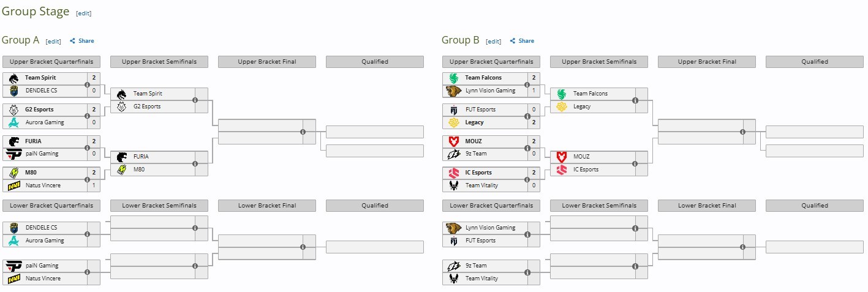Click the Legacy logo in upper semifinals
Screen dimensions: 868x292
coord(561,107)
